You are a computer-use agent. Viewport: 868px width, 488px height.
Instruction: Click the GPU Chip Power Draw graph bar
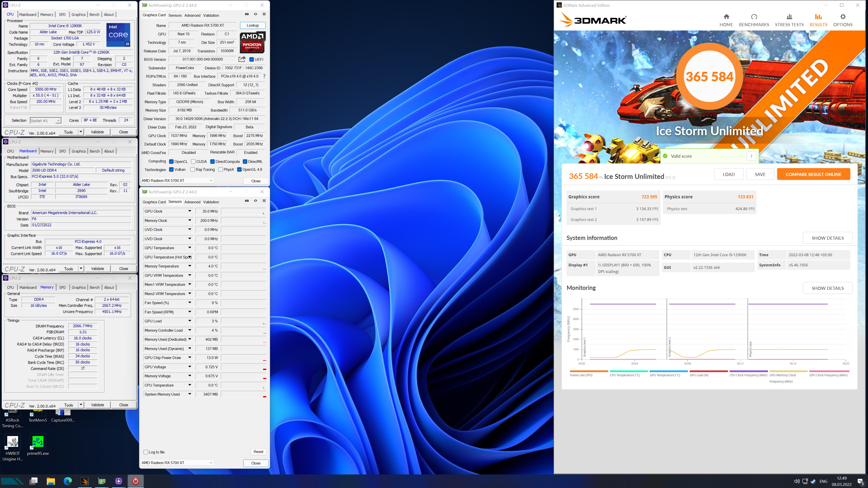point(244,358)
